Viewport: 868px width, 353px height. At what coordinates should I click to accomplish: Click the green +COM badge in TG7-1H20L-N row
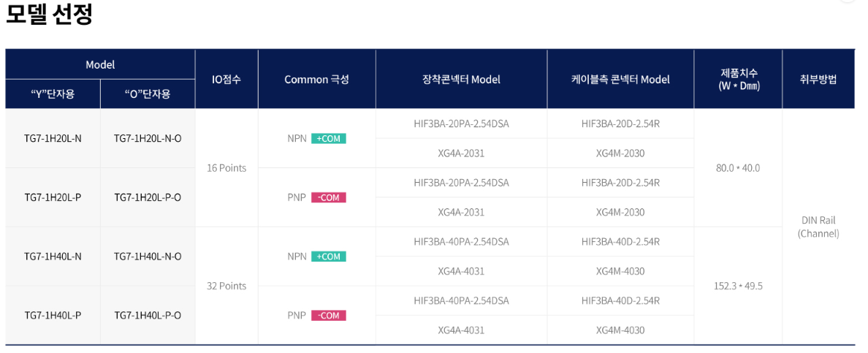click(328, 139)
